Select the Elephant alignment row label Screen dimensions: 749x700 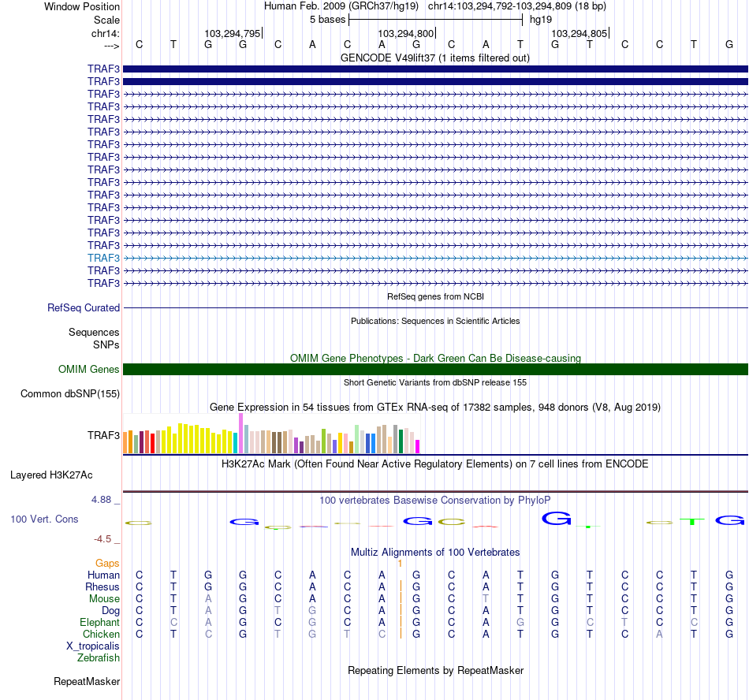point(99,622)
